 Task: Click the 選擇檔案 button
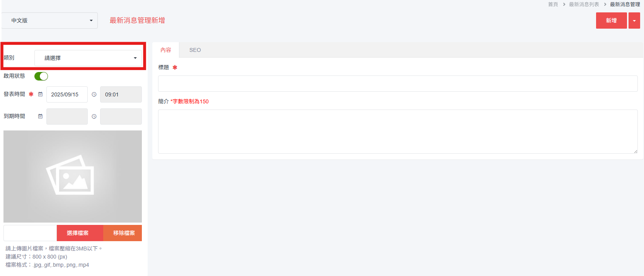pos(80,233)
